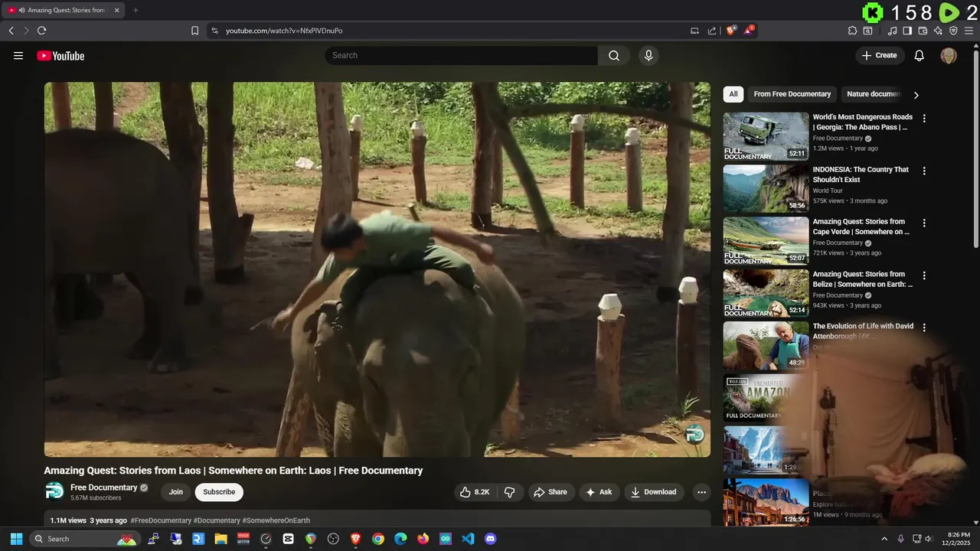Download the video
Viewport: 980px width, 551px height.
[x=654, y=492]
